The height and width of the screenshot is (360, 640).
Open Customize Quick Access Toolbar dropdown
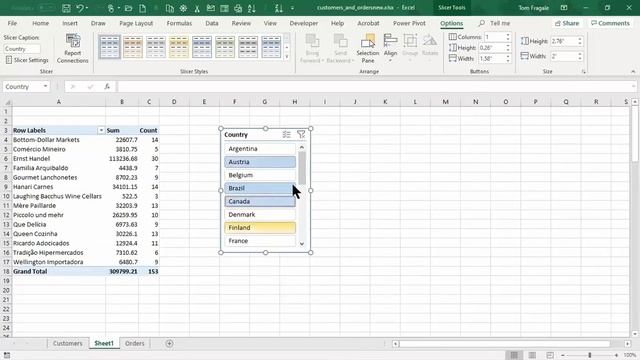(292, 8)
